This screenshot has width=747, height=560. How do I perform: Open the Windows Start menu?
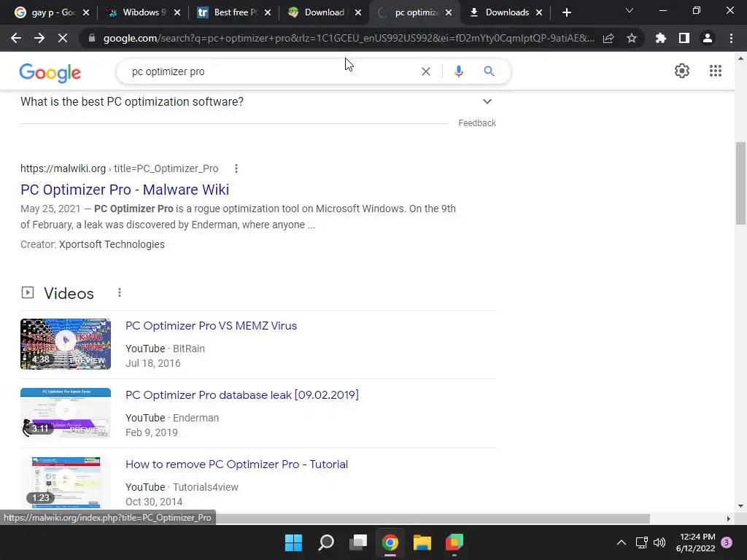click(x=293, y=542)
